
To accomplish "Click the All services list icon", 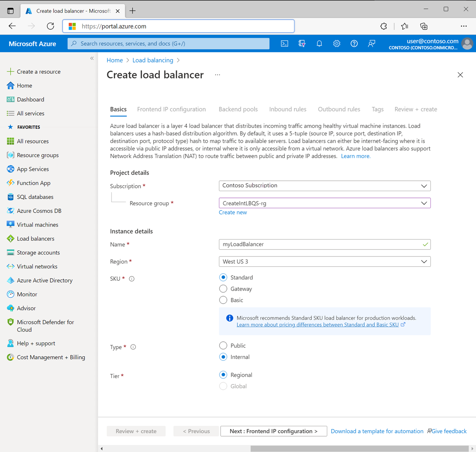I will click(10, 113).
